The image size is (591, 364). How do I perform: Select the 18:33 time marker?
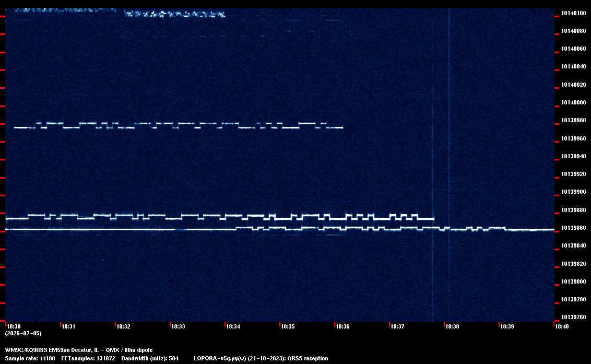[178, 326]
